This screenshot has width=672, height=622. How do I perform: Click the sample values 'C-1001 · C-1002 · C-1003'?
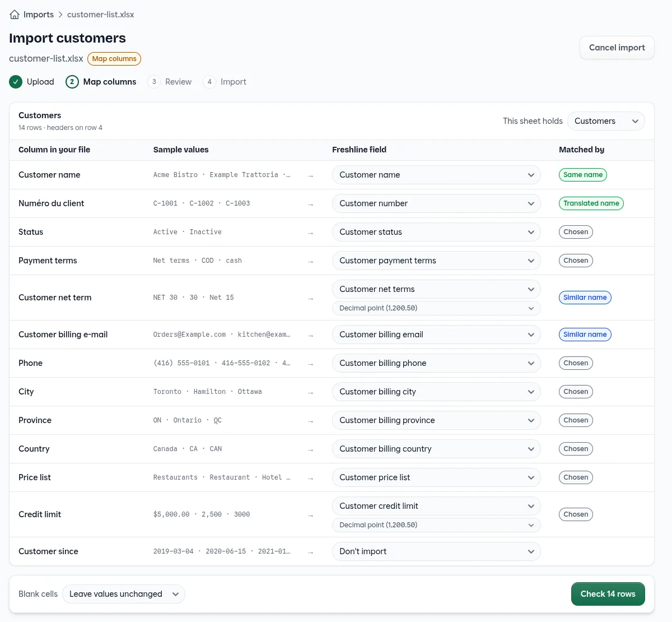[202, 203]
